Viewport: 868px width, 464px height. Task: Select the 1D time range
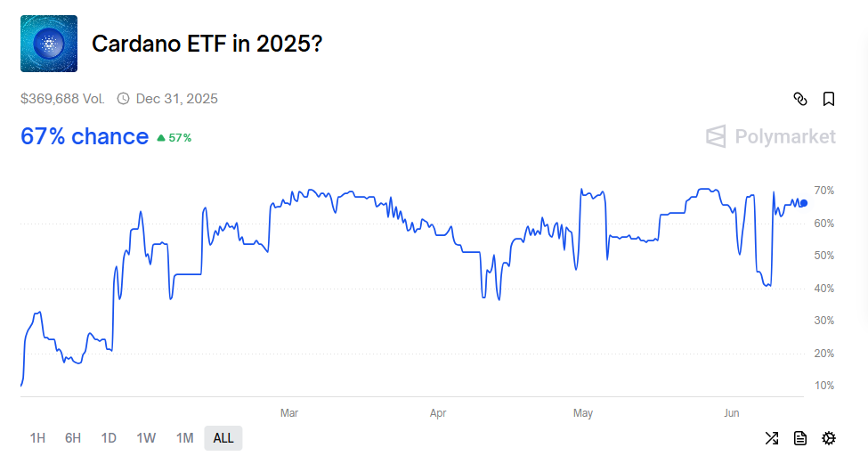(109, 438)
